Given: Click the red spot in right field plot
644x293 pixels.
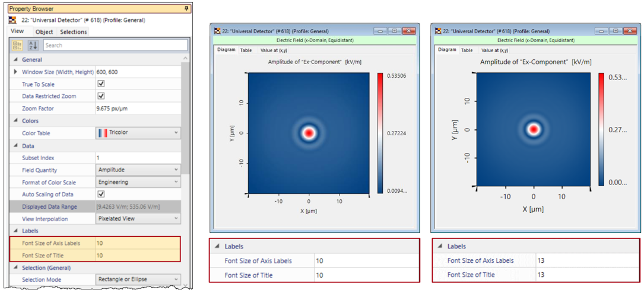Looking at the screenshot, I should pos(534,129).
